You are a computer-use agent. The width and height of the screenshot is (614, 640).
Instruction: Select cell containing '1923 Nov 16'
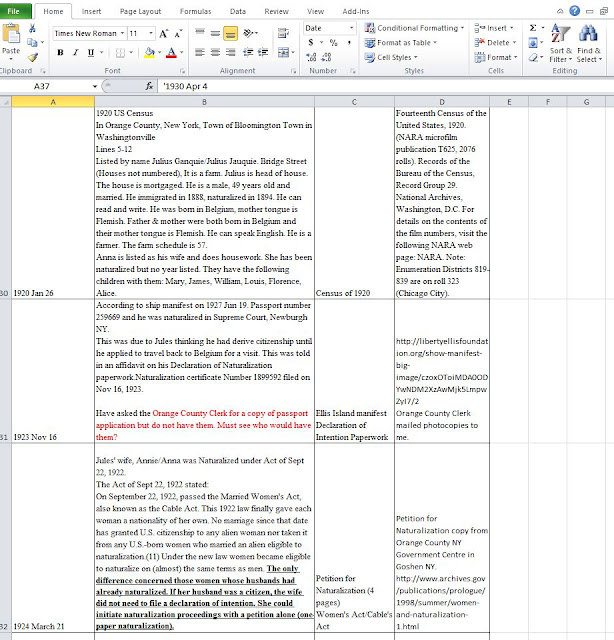(53, 371)
